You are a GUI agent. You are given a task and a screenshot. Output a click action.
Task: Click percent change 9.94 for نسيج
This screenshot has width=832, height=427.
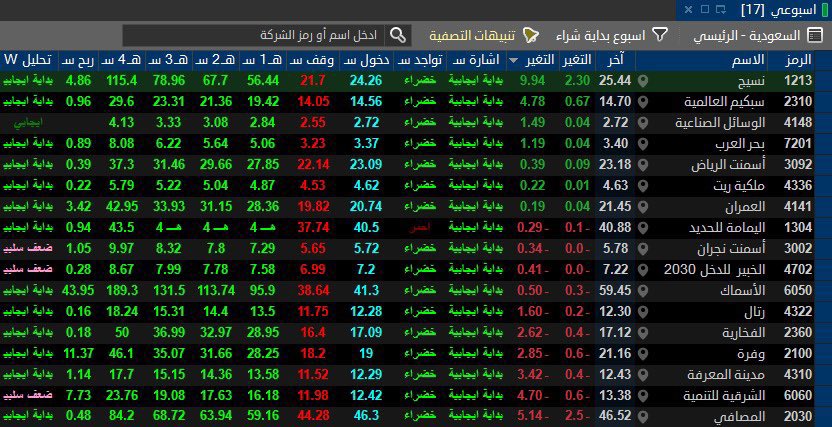(532, 81)
